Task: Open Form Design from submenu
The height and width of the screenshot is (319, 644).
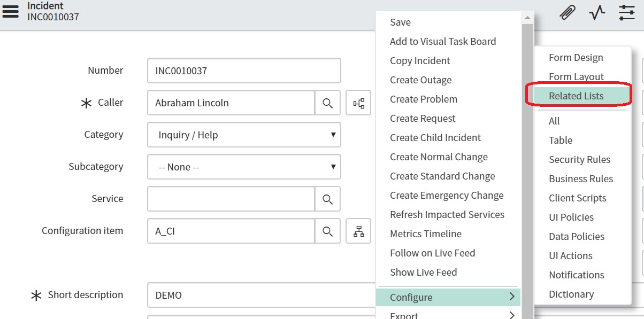Action: click(576, 58)
